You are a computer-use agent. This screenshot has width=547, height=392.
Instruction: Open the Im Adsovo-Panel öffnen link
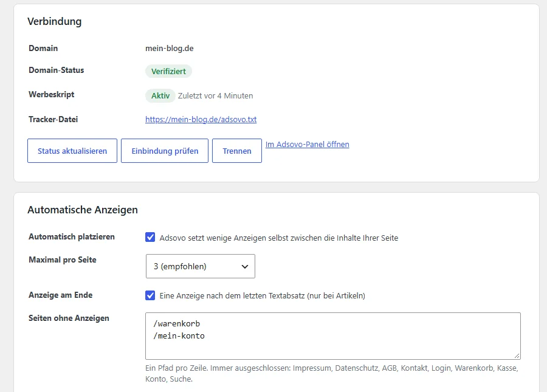coord(307,145)
